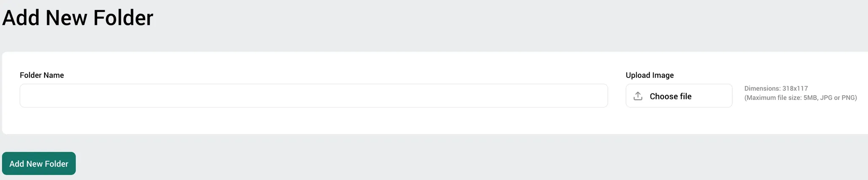Click "318x117" in the dimensions hint
The image size is (868, 180).
point(795,89)
